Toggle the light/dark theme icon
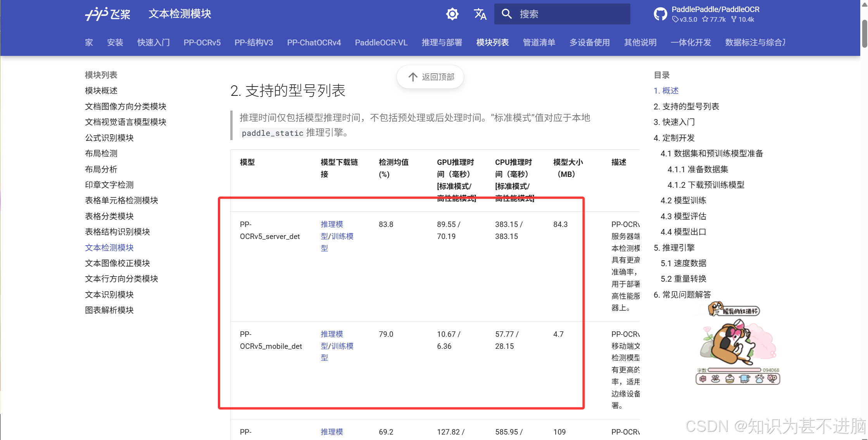Image resolution: width=868 pixels, height=440 pixels. coord(452,14)
